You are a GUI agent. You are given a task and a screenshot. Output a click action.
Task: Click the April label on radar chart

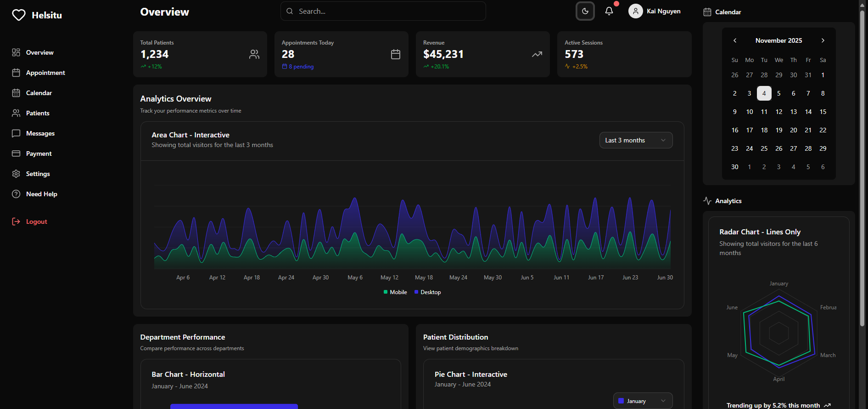(x=779, y=379)
